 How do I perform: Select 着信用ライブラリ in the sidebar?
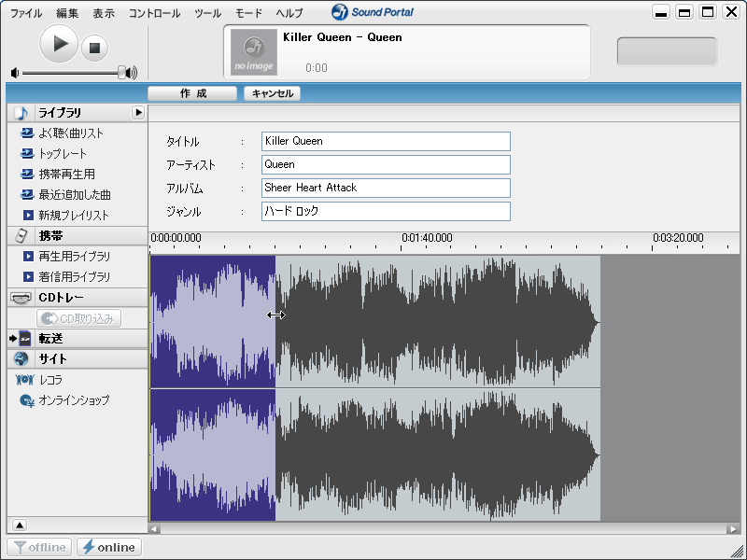pos(75,276)
